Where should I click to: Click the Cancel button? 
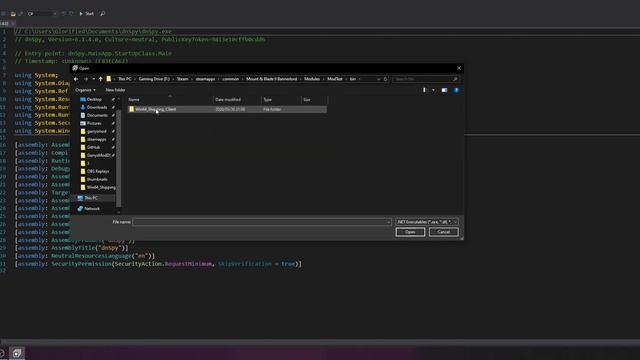point(444,232)
